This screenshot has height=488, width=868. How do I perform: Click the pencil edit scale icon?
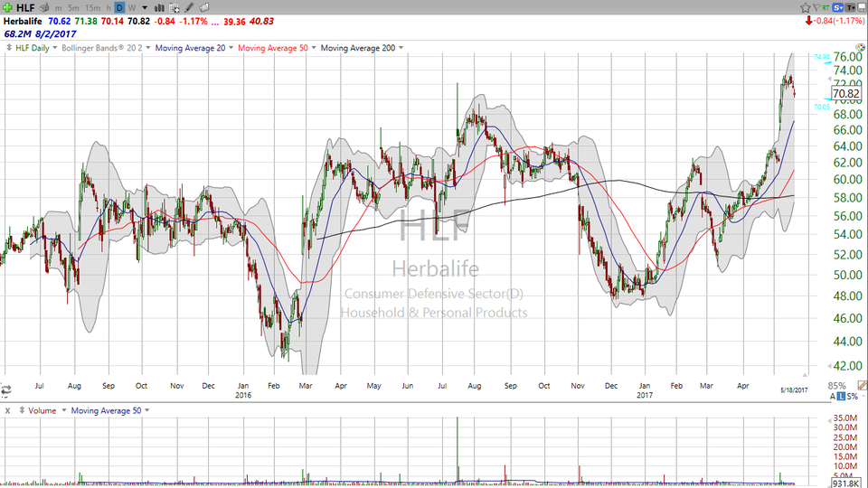pyautogui.click(x=862, y=385)
